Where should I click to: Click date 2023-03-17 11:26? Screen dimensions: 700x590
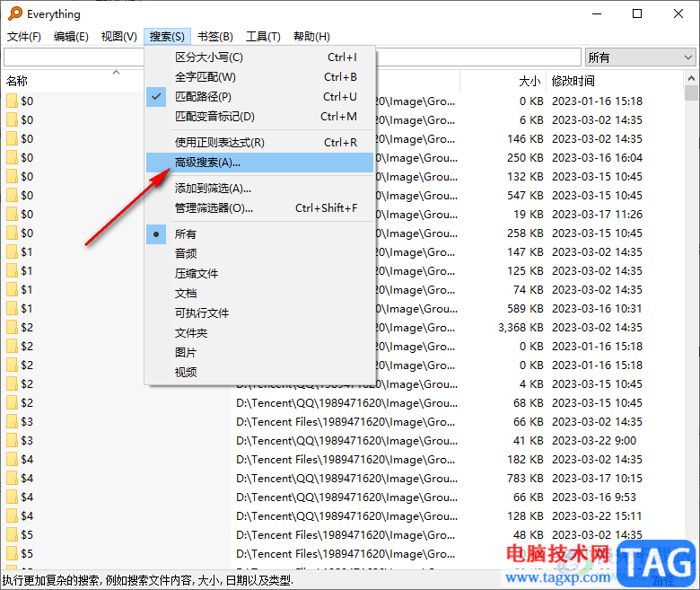click(598, 214)
